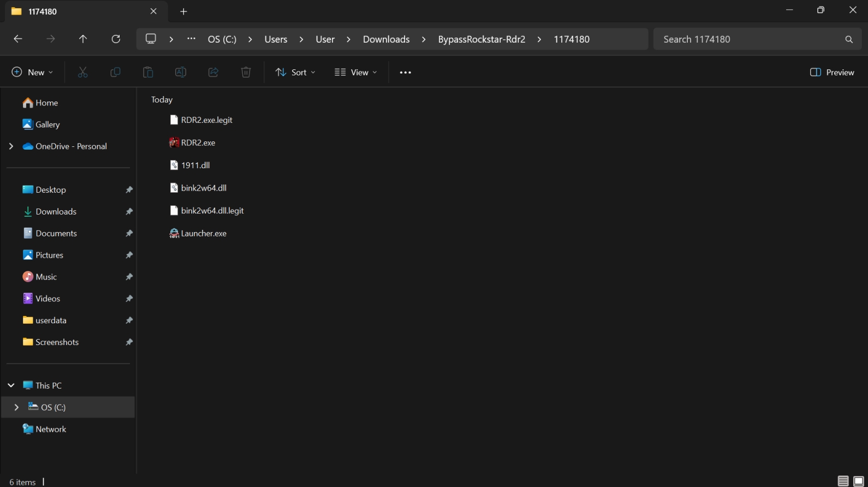868x487 pixels.
Task: Refresh the current folder view
Action: coord(116,39)
